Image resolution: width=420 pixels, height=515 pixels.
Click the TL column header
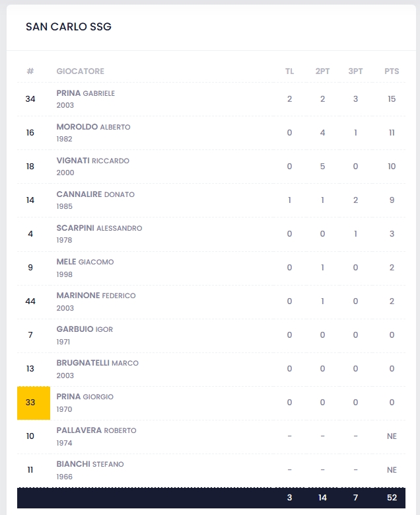pyautogui.click(x=289, y=71)
